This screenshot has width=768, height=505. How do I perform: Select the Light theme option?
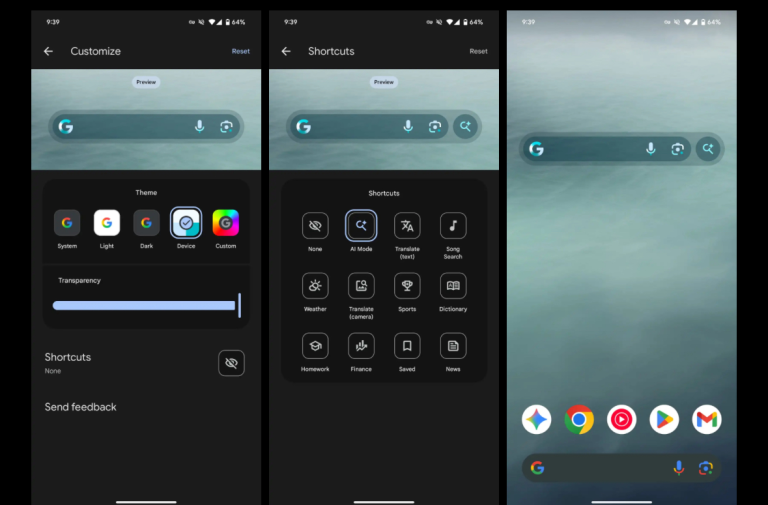tap(107, 223)
